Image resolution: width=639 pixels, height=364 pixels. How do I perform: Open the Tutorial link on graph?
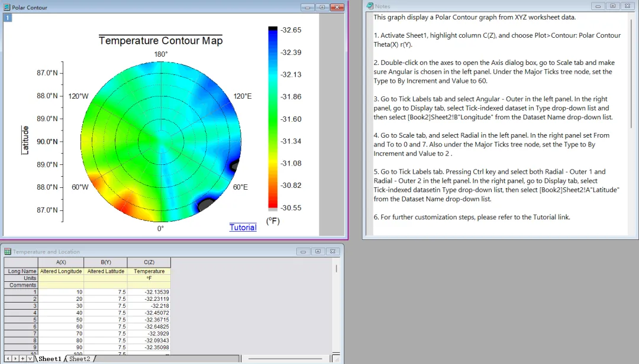click(243, 227)
